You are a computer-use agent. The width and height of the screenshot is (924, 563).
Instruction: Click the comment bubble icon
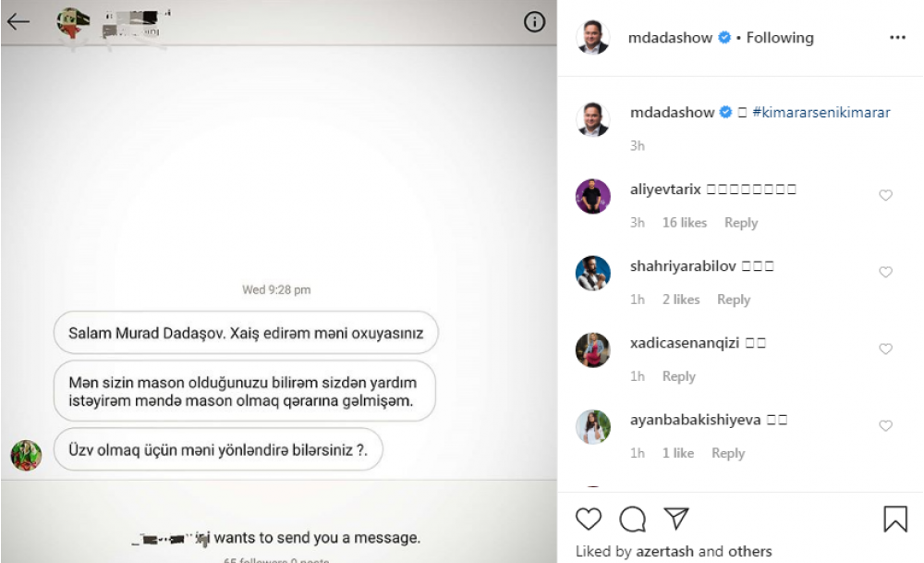coord(632,519)
